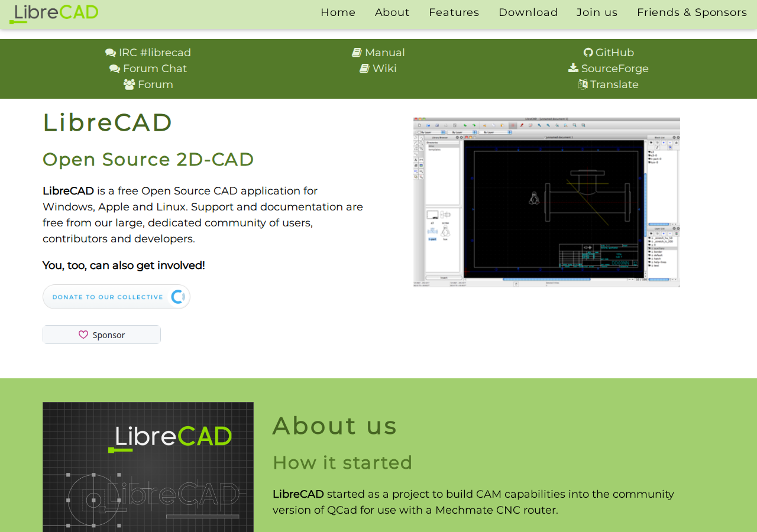757x532 pixels.
Task: Click the 'How it started' subheading
Action: [342, 462]
